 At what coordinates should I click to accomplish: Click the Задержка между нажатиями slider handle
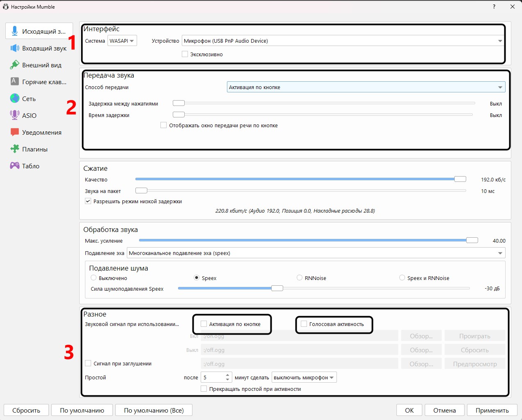click(x=179, y=103)
